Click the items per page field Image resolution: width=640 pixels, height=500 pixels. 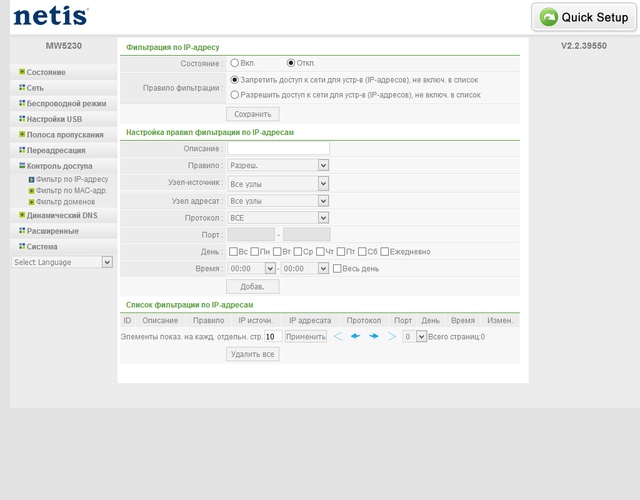point(273,337)
